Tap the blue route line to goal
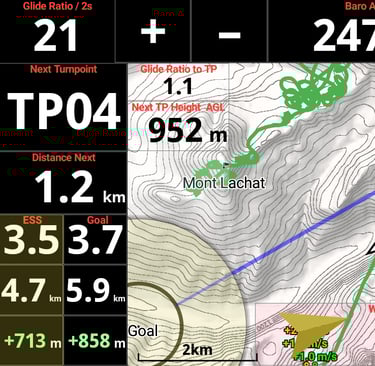The width and height of the screenshot is (375, 366). point(275,248)
